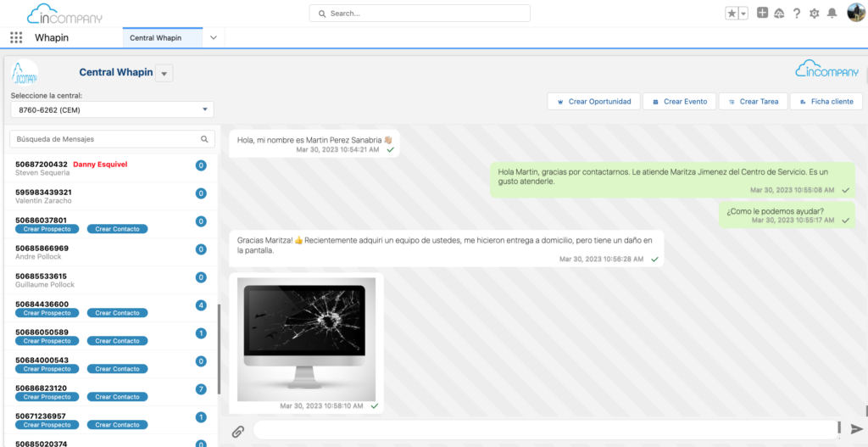Click the Búsqueda de Mensajes field

click(x=113, y=139)
